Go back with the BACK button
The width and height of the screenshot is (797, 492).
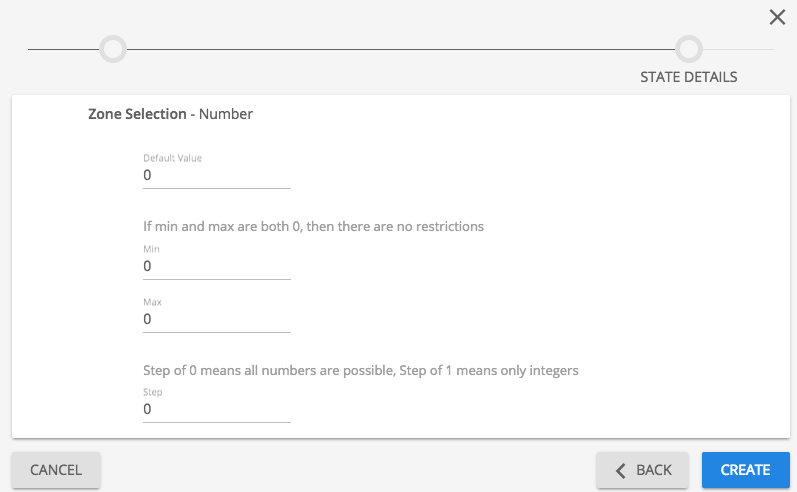[x=642, y=470]
